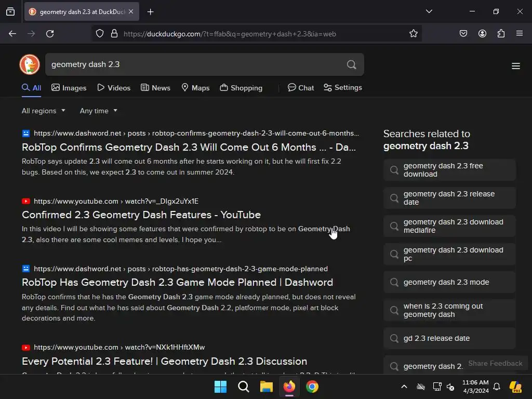532x399 pixels.
Task: Open DuckDuckGo Chat
Action: click(301, 88)
